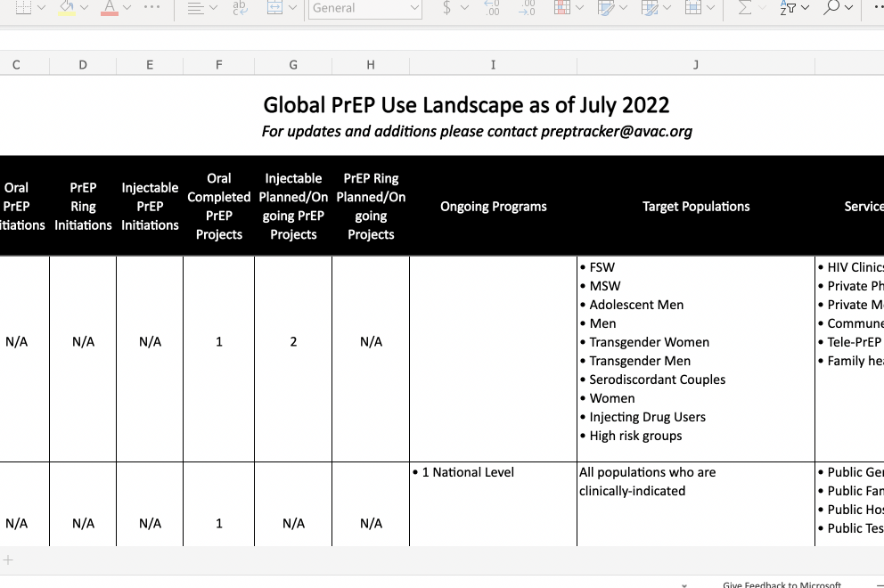The image size is (884, 588).
Task: Open the Cell Styles dropdown arrow
Action: (x=667, y=7)
